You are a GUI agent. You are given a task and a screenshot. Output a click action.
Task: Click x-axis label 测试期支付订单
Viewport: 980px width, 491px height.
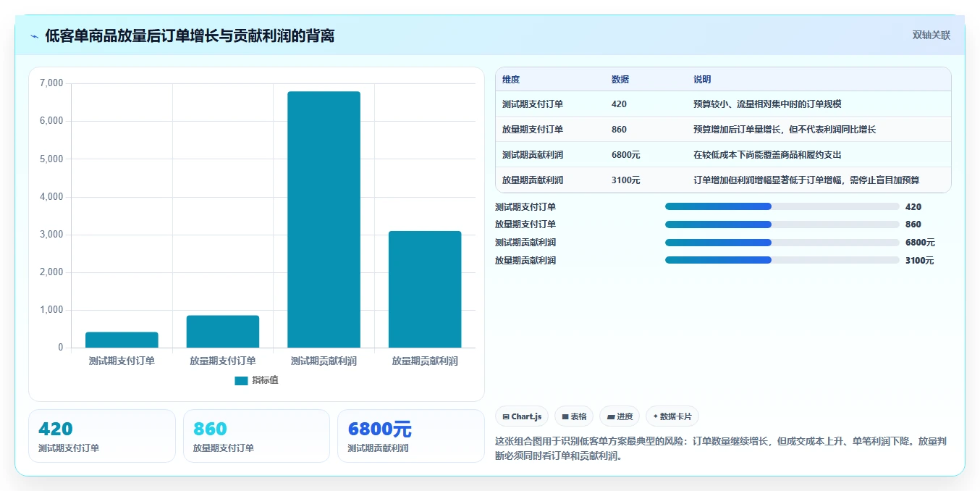pos(122,361)
